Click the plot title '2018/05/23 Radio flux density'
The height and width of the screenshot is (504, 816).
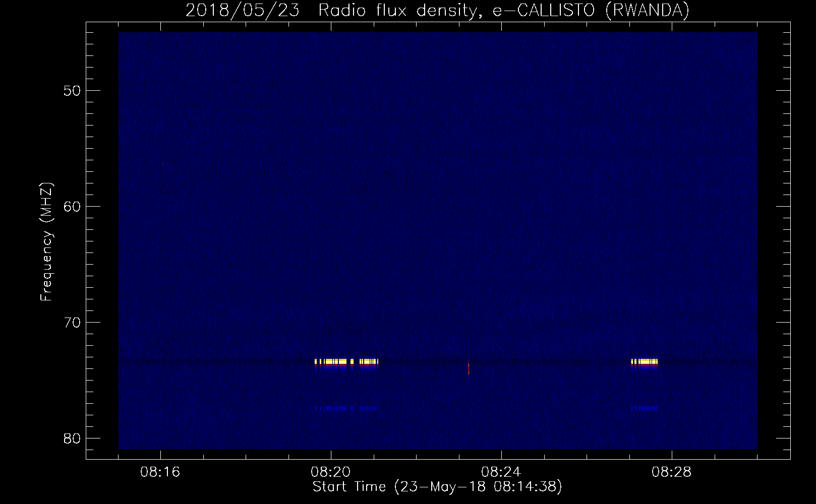coord(437,11)
